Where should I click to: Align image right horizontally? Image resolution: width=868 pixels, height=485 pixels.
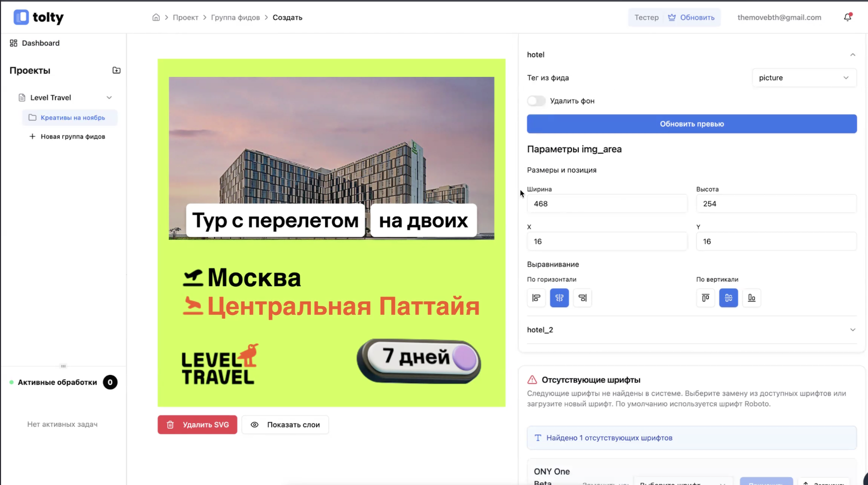[582, 298]
